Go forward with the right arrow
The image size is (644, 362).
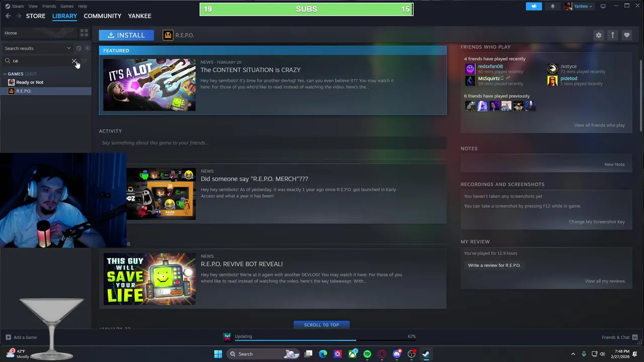(x=19, y=16)
